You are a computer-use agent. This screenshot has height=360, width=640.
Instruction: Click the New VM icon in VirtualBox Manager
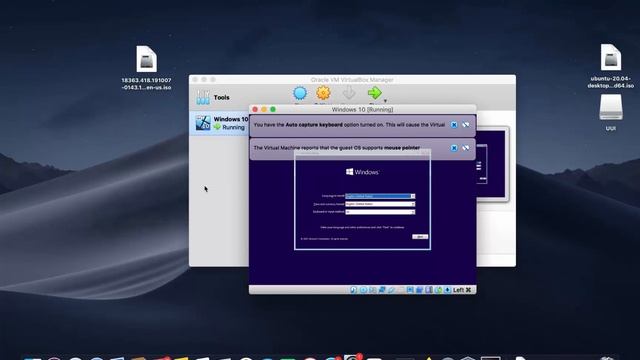[300, 93]
